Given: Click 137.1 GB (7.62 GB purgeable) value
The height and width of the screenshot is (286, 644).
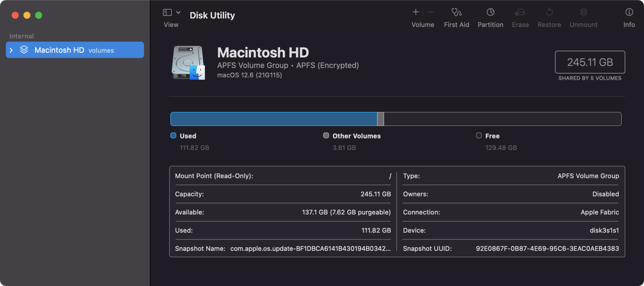Looking at the screenshot, I should (x=346, y=212).
